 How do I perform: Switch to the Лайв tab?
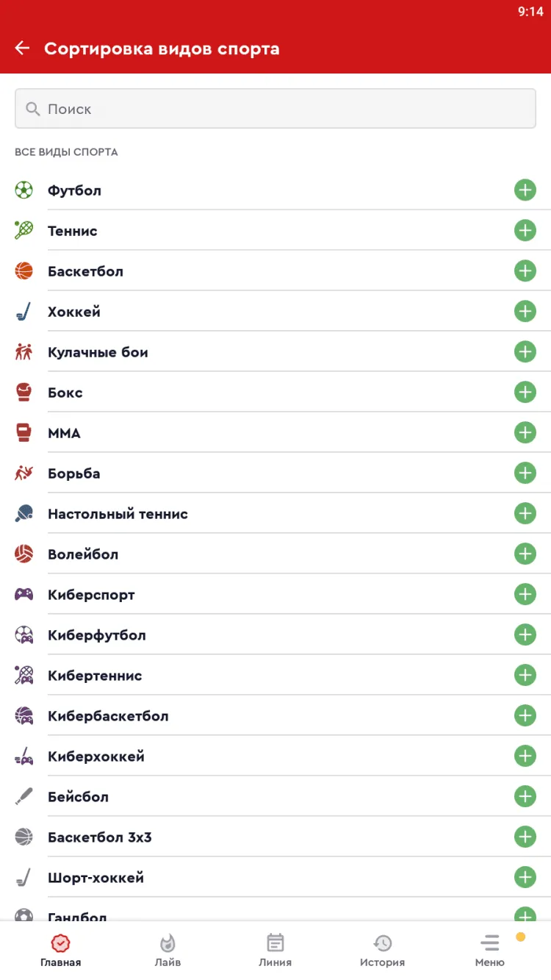point(168,950)
